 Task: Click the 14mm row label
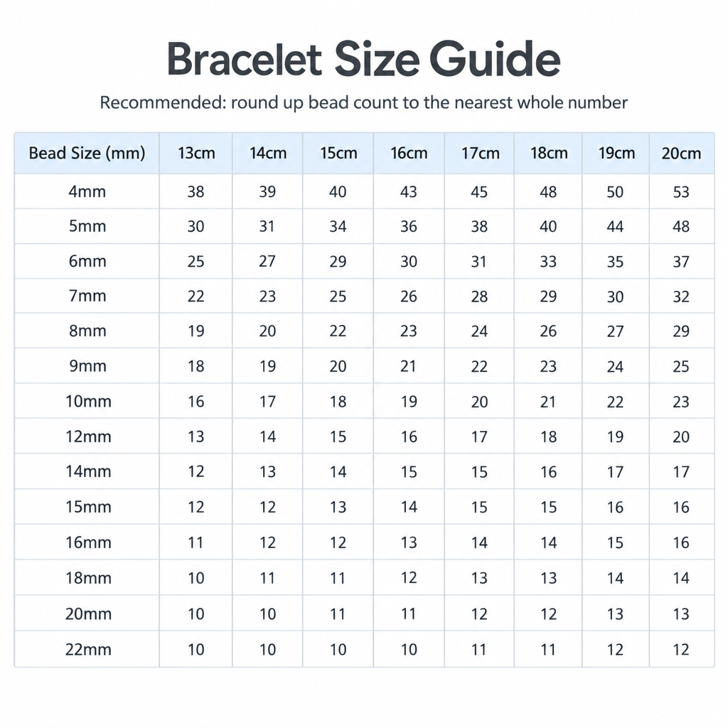tap(88, 471)
